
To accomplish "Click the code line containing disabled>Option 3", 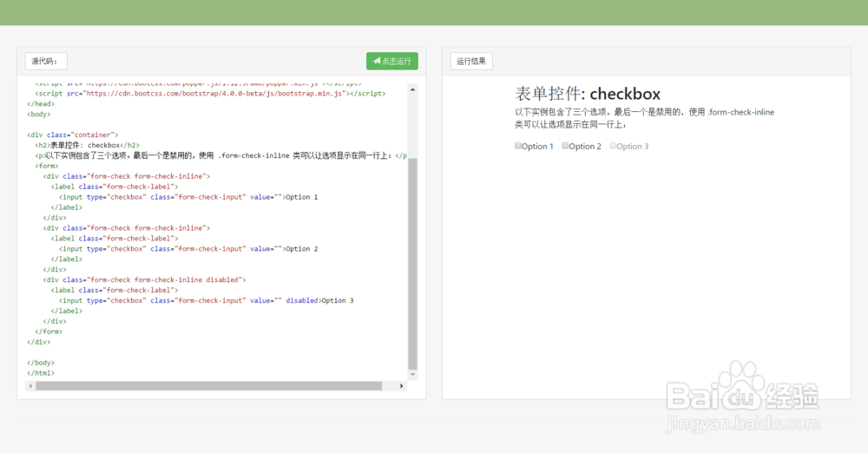I will pyautogui.click(x=206, y=301).
